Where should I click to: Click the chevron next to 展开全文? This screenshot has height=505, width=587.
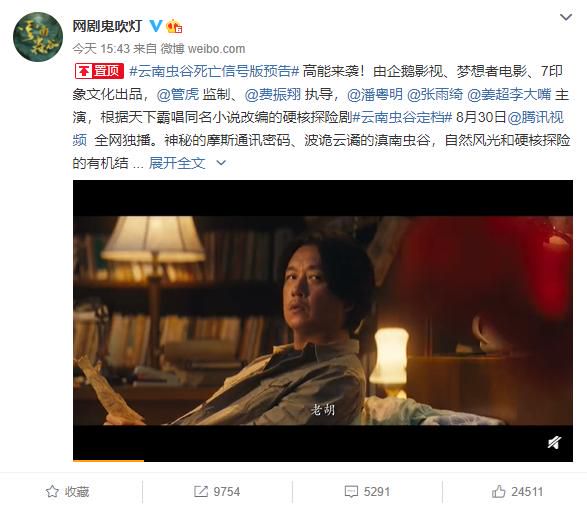[x=221, y=163]
